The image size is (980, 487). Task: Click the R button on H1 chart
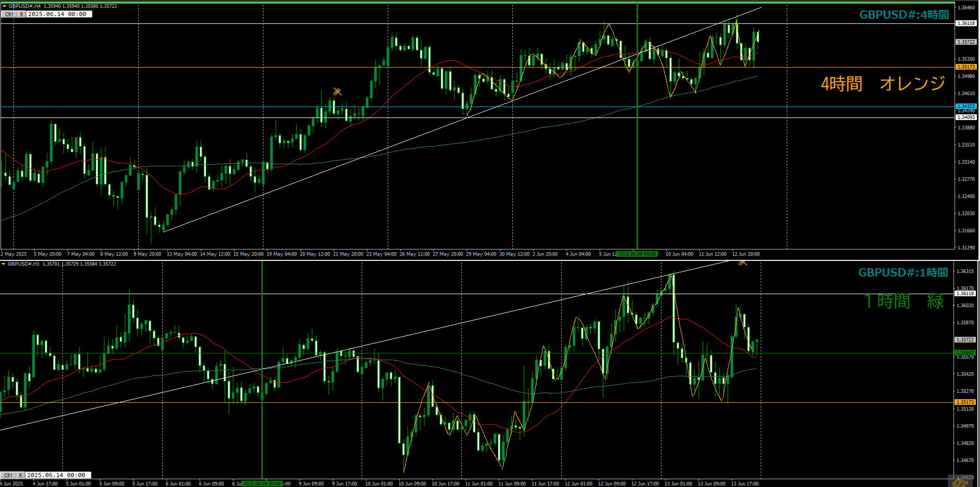(21, 475)
